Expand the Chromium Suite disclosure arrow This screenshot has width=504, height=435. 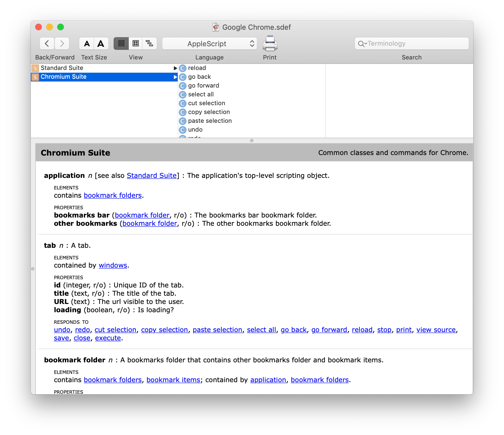click(175, 77)
